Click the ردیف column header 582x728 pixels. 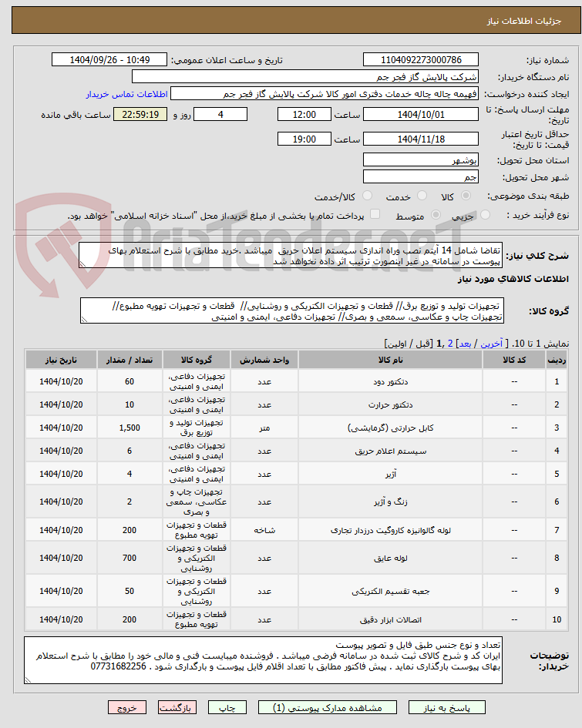557,360
